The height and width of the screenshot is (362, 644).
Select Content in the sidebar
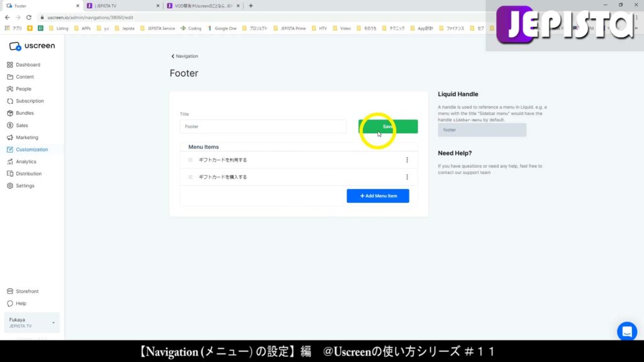(25, 77)
